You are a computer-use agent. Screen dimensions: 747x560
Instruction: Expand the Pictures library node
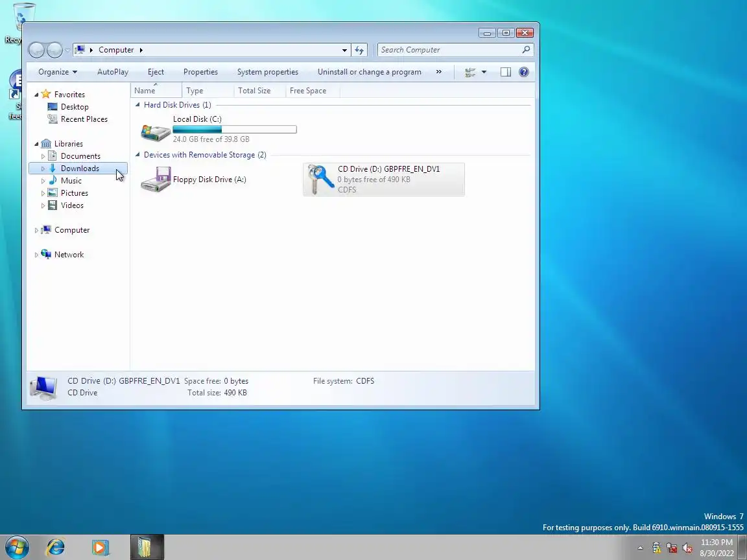pyautogui.click(x=43, y=193)
